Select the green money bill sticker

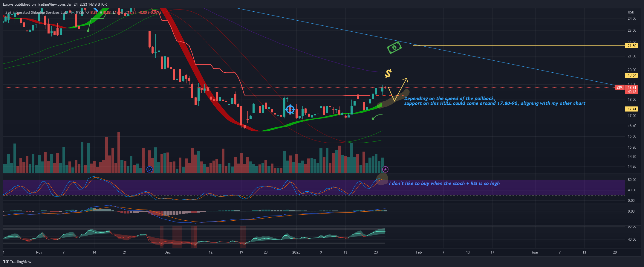coord(394,48)
